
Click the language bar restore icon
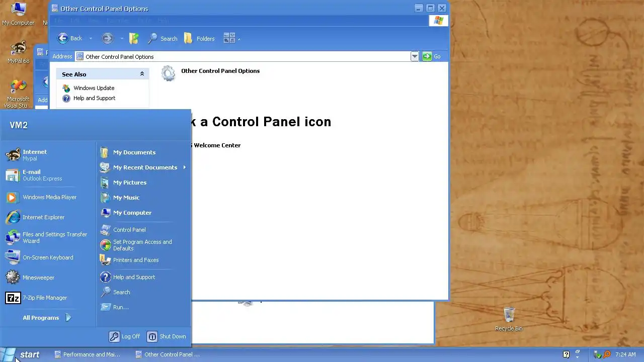(x=578, y=352)
